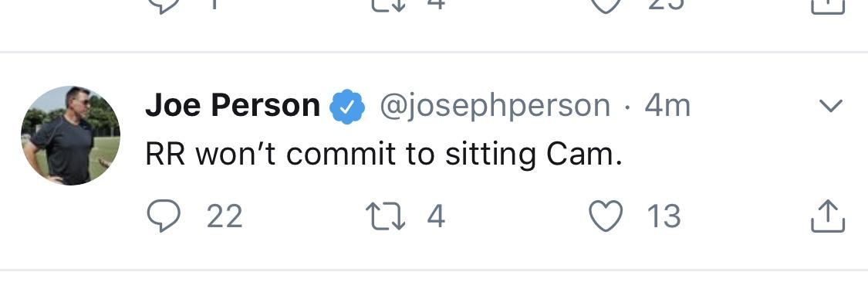868x296 pixels.
Task: Open Joe Person's profile picture
Action: point(70,135)
